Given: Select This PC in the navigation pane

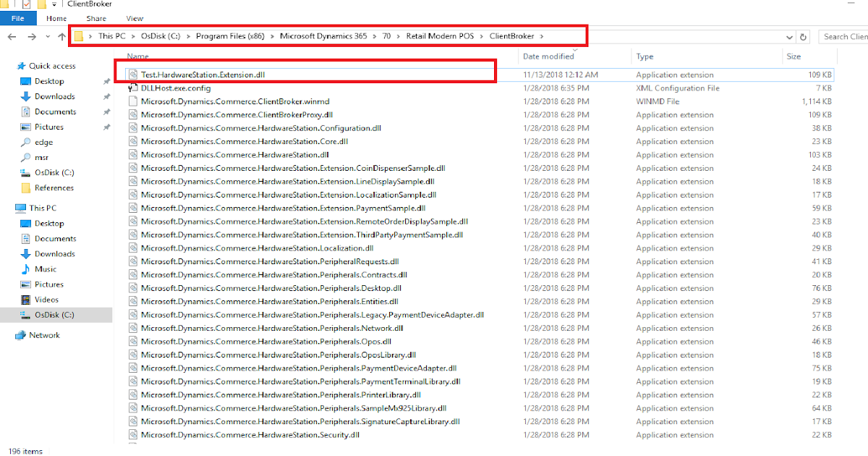Looking at the screenshot, I should (43, 208).
